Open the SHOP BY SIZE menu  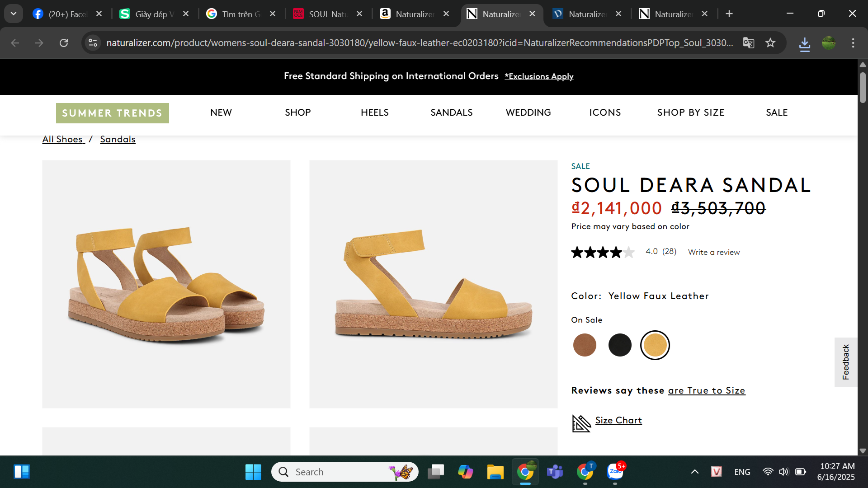690,113
